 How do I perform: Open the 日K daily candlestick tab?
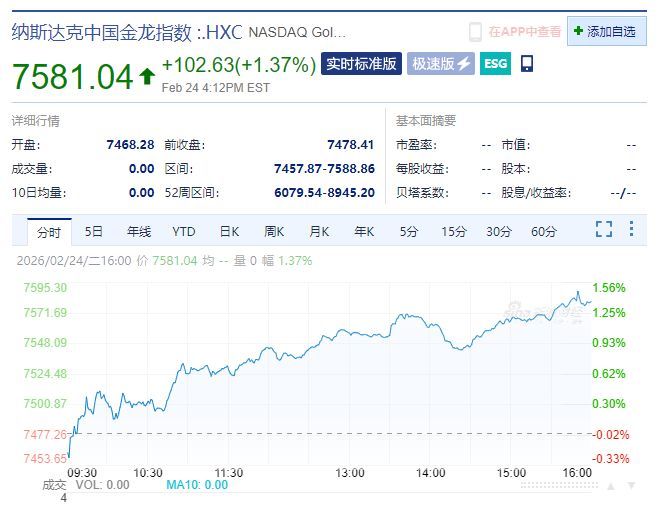tap(229, 232)
